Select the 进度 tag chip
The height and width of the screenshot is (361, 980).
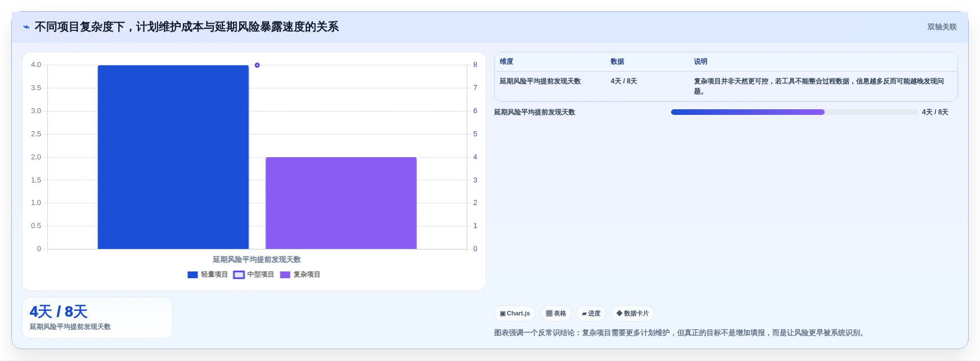591,314
